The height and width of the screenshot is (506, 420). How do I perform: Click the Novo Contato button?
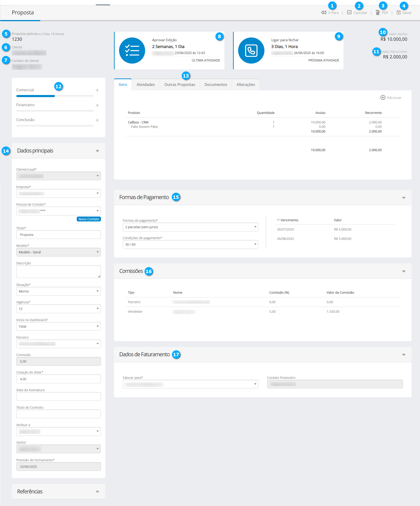click(x=89, y=219)
